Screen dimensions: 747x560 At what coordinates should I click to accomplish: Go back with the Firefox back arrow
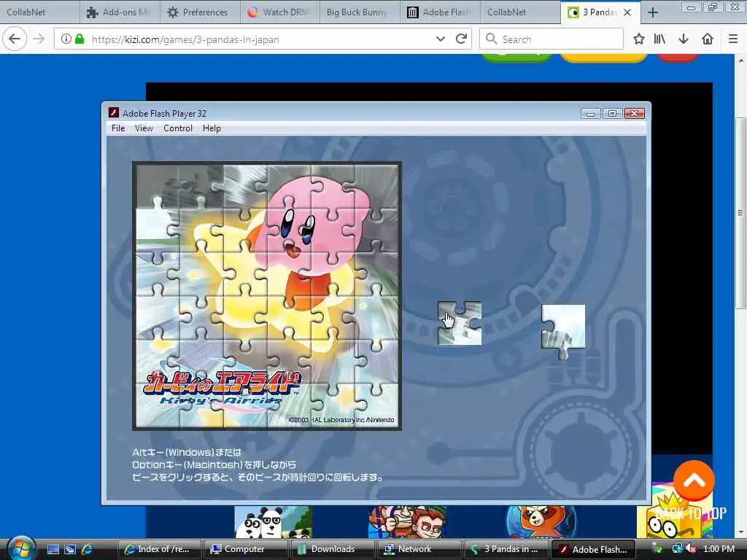click(x=15, y=39)
